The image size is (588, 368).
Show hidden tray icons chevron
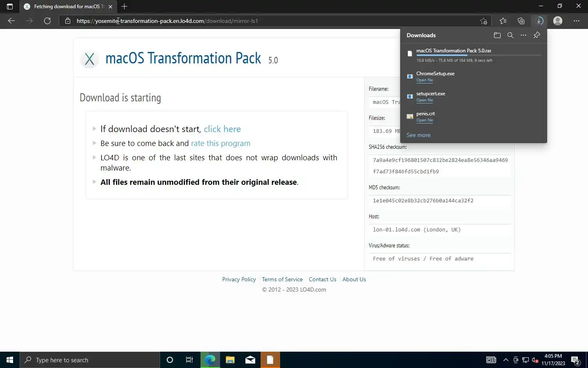(506, 360)
